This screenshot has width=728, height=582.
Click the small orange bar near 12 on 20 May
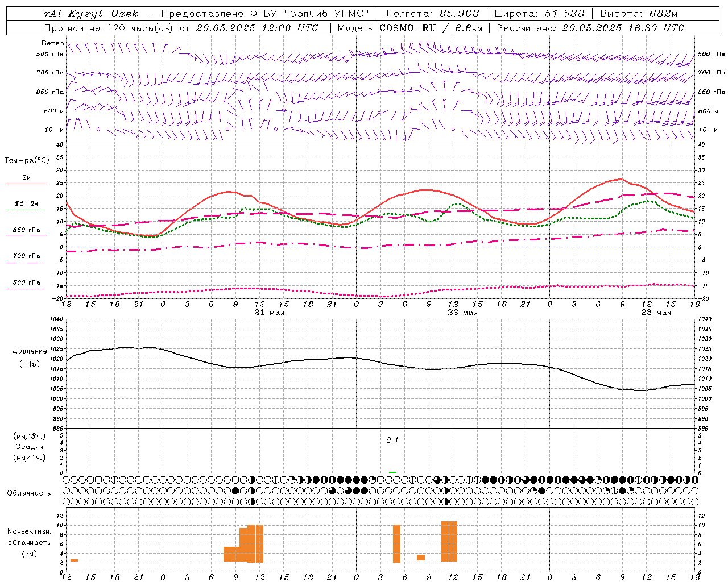(74, 560)
